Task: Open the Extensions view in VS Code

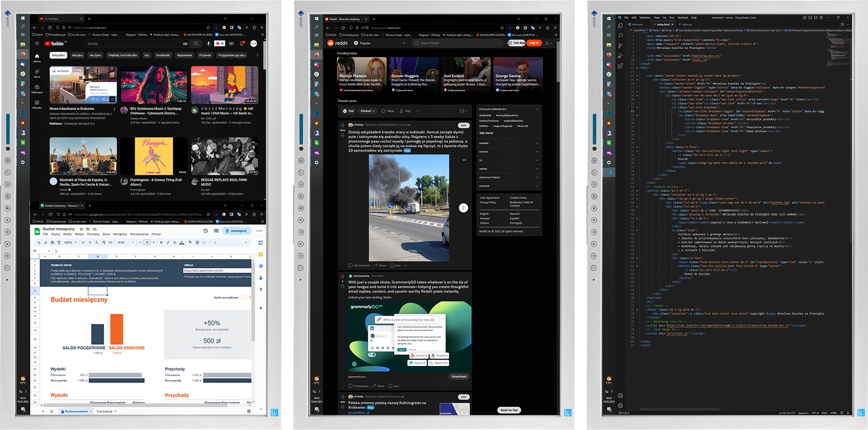Action: (620, 65)
